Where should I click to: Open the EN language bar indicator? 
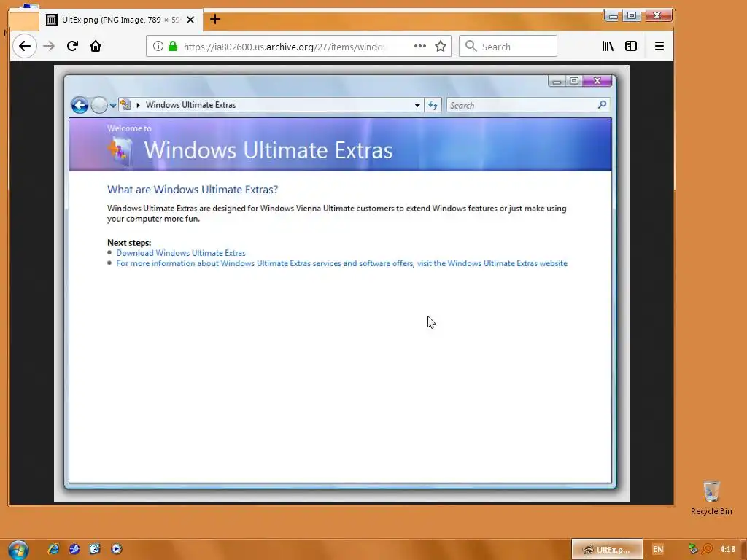tap(658, 550)
